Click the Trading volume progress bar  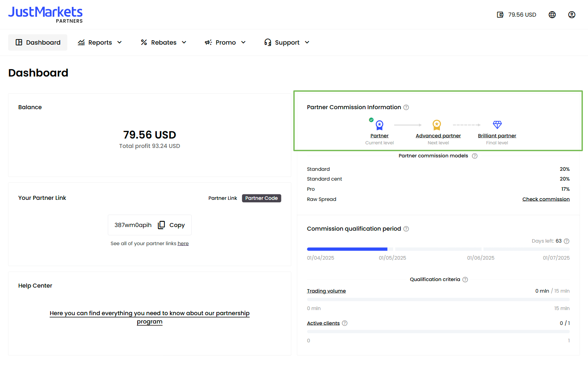[438, 300]
